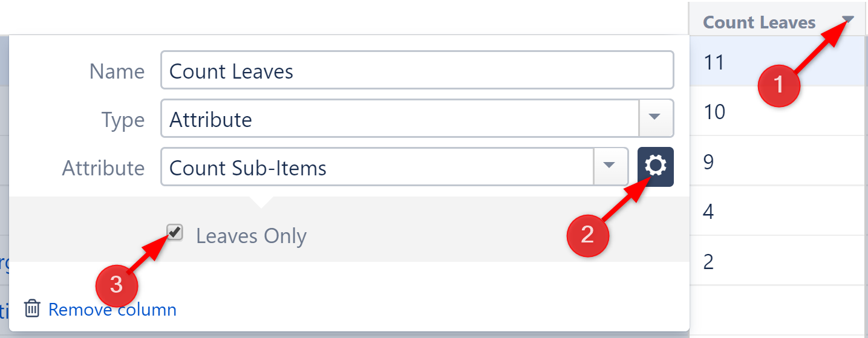Click into the Name text field
868x338 pixels.
coord(417,71)
